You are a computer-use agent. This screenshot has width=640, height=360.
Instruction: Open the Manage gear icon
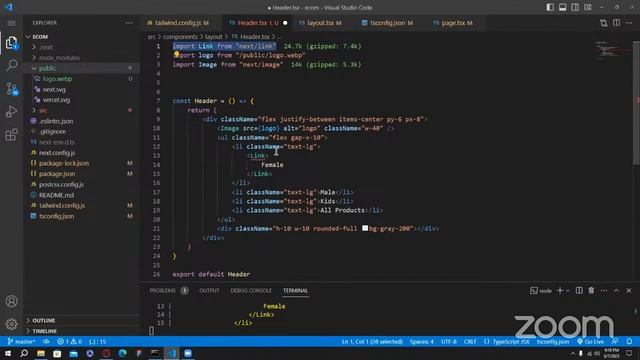(11, 324)
